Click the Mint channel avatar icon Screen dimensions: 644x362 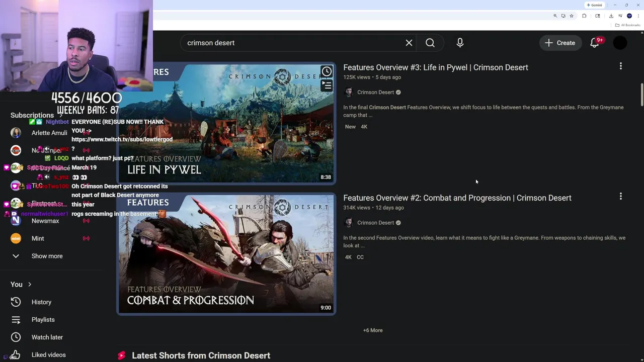pos(16,238)
